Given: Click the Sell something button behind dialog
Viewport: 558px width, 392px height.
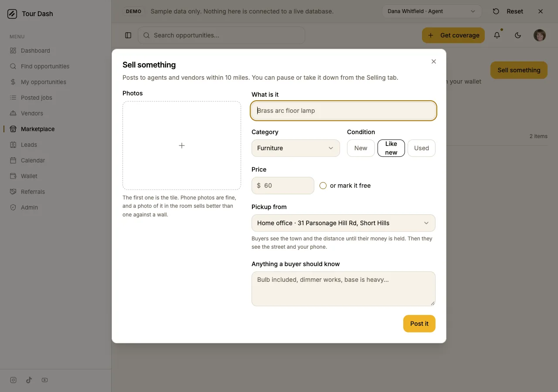Looking at the screenshot, I should tap(519, 70).
